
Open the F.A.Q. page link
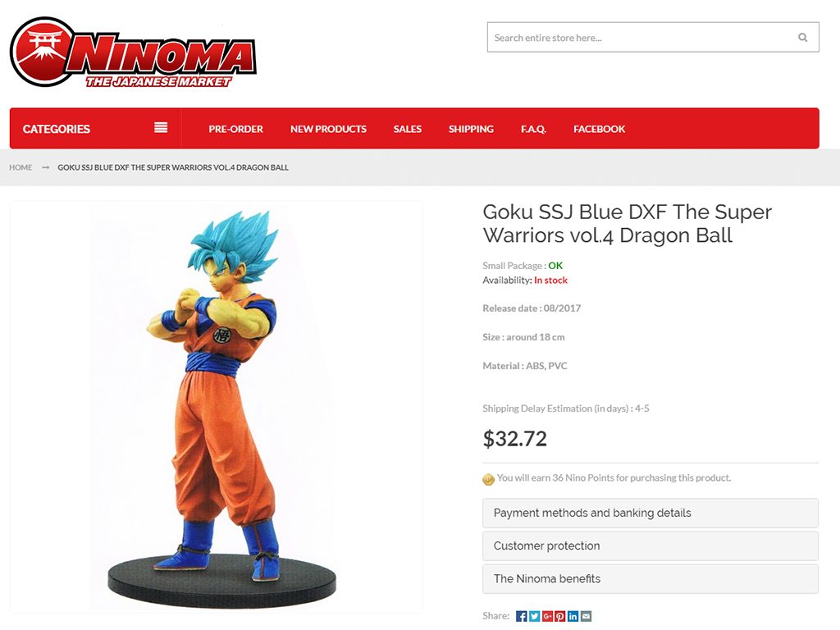click(x=533, y=129)
